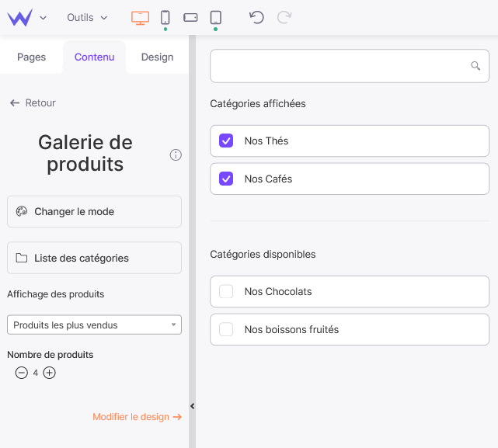Screen dimensions: 498x448
Task: Open the dropdown next to W logo
Action: (44, 18)
